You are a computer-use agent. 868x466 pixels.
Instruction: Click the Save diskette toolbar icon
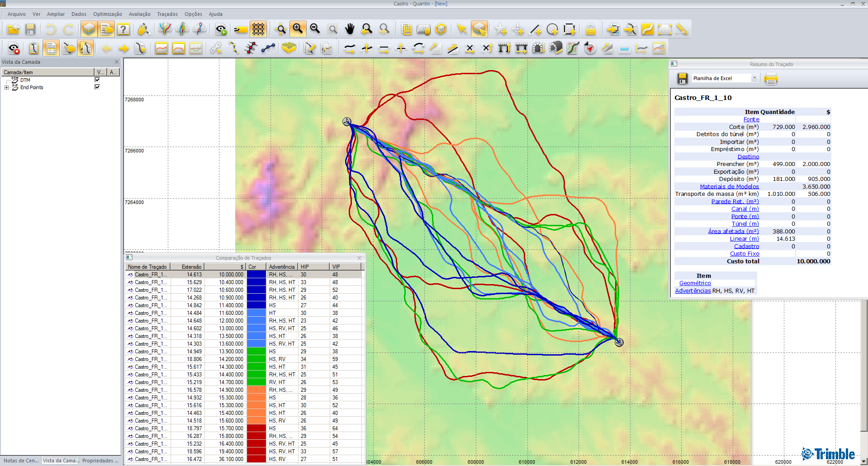tap(30, 29)
